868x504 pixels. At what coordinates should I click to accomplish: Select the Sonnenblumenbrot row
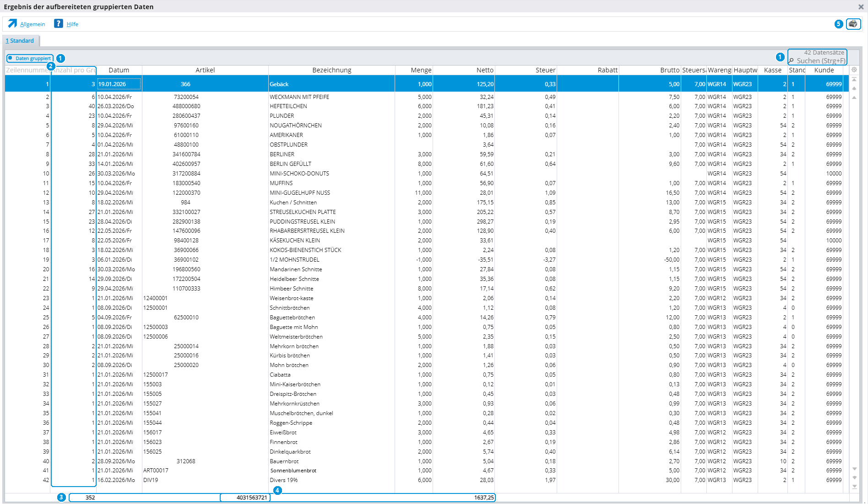pos(423,471)
